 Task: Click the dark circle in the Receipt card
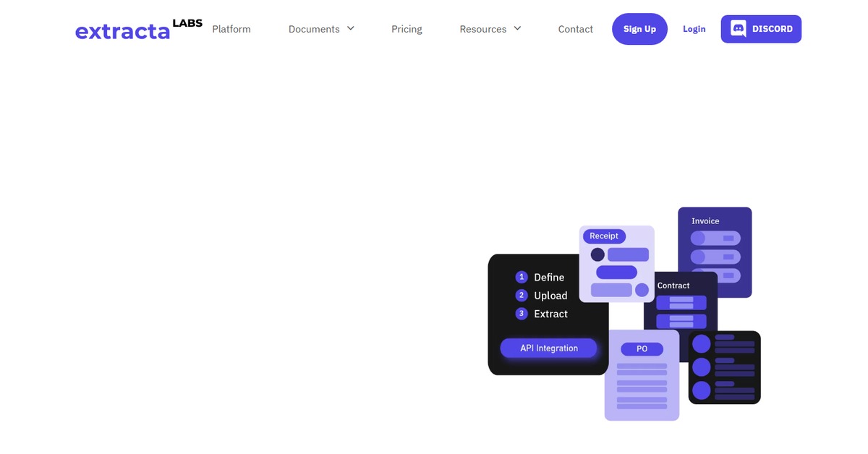[597, 254]
